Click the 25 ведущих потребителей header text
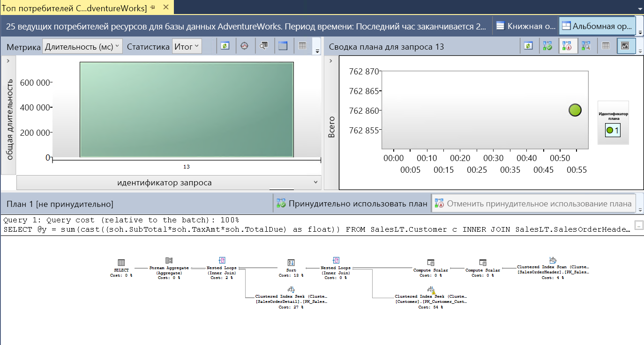The height and width of the screenshot is (345, 644). click(x=246, y=26)
